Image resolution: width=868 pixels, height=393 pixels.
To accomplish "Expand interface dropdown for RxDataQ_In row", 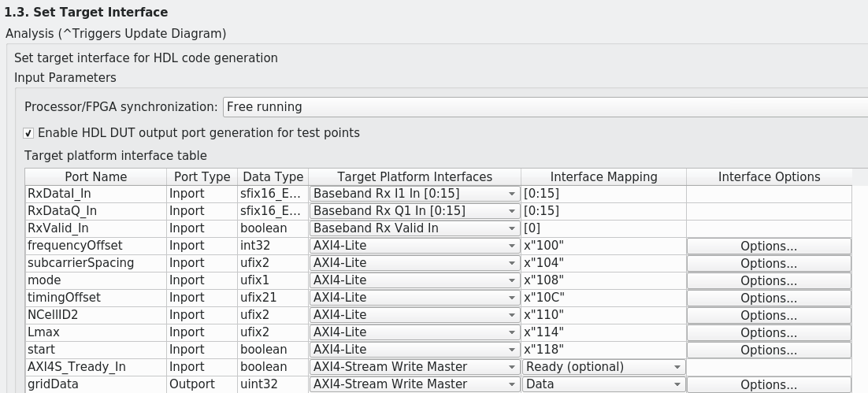I will (x=414, y=211).
